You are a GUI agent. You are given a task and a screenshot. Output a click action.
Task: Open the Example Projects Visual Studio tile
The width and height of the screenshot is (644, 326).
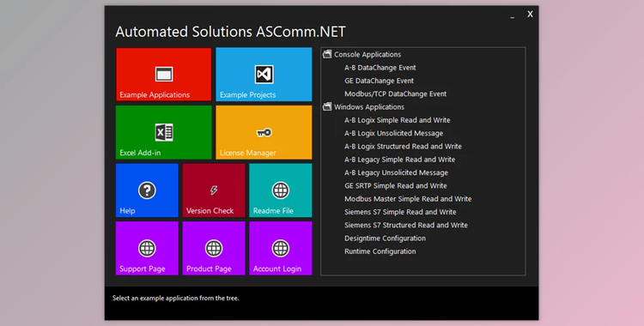pyautogui.click(x=264, y=75)
